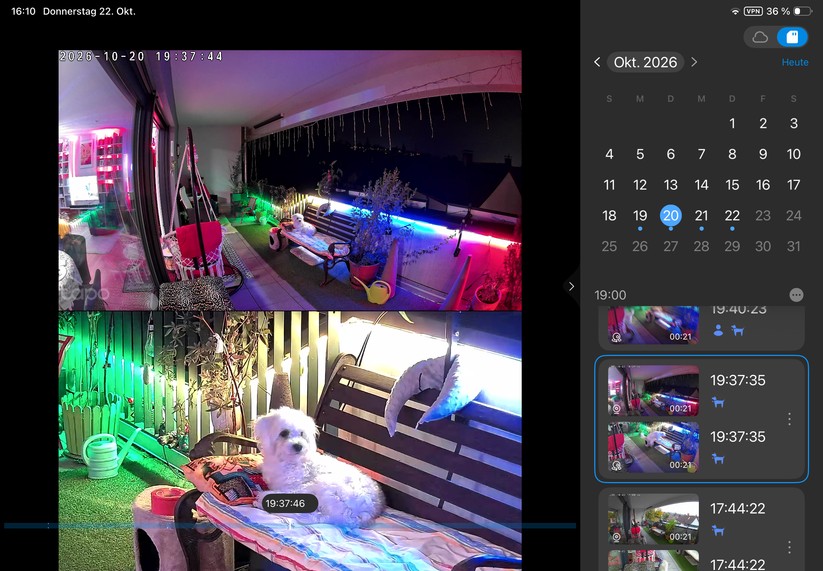Select October 22 in calendar
The image size is (823, 571).
click(732, 216)
